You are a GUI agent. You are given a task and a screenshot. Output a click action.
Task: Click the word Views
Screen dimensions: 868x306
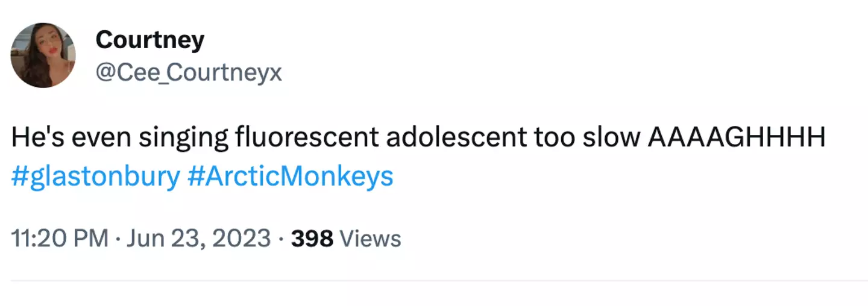(371, 239)
